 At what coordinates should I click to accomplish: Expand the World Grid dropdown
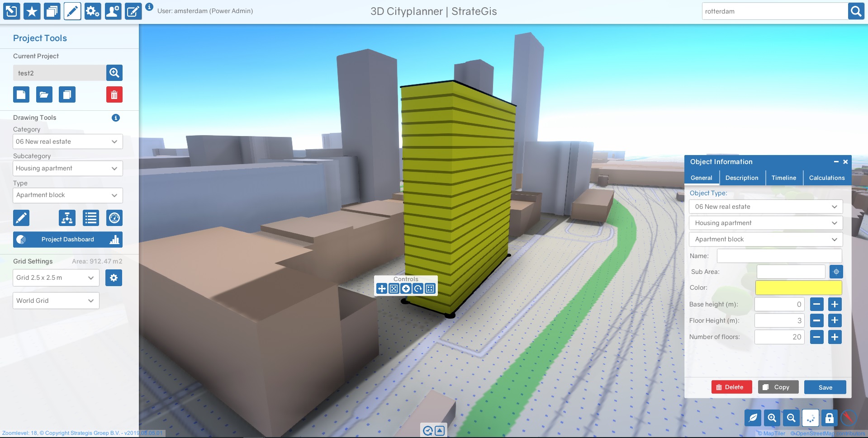click(x=56, y=301)
